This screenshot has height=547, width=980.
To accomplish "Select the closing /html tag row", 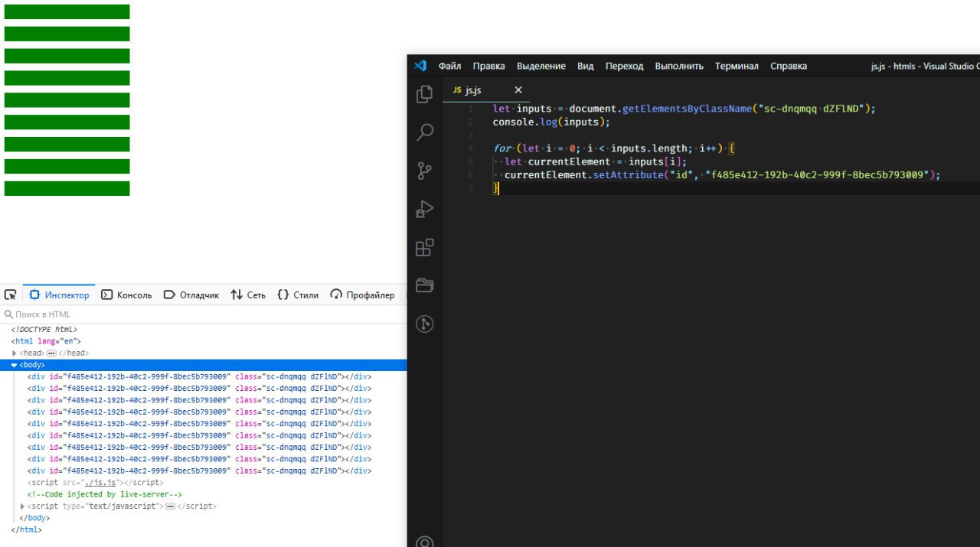I will (x=26, y=529).
